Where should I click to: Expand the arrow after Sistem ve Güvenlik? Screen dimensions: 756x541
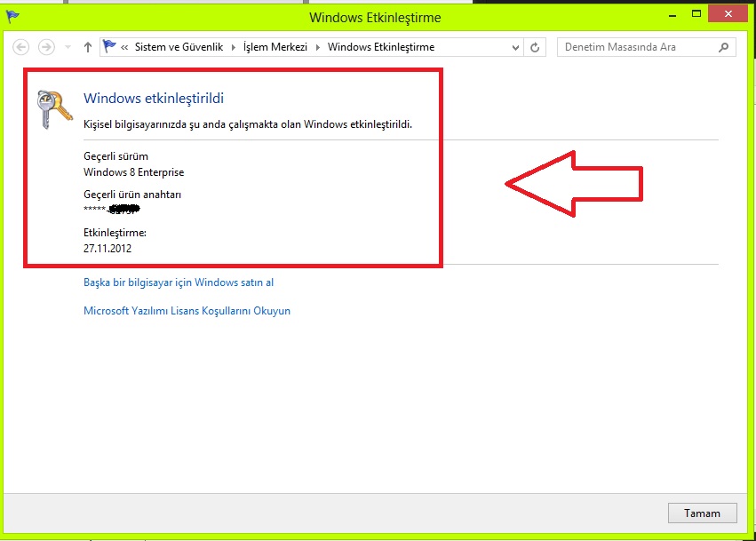coord(234,47)
